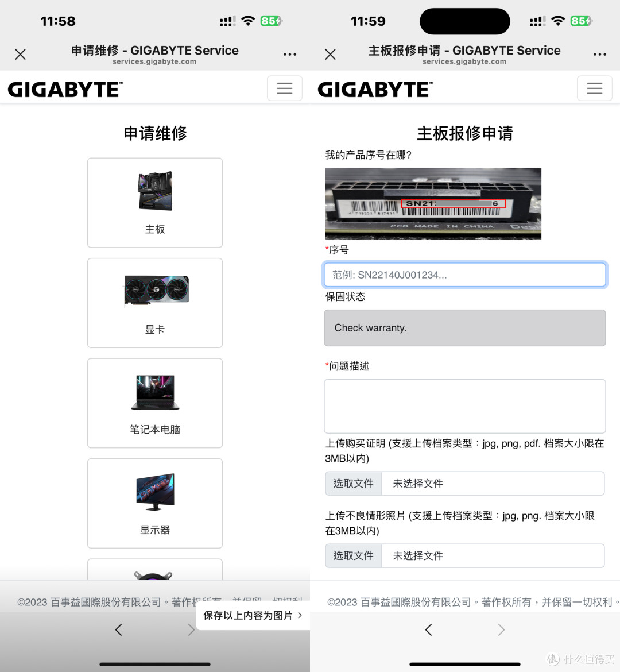The width and height of the screenshot is (620, 672).
Task: Tap GIGABYTE logo on right page
Action: pos(375,90)
